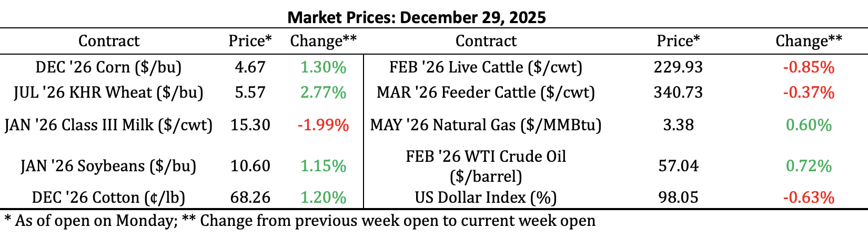This screenshot has height=249, width=868.
Task: Click the JUL '26 KHR Wheat contract
Action: click(108, 92)
